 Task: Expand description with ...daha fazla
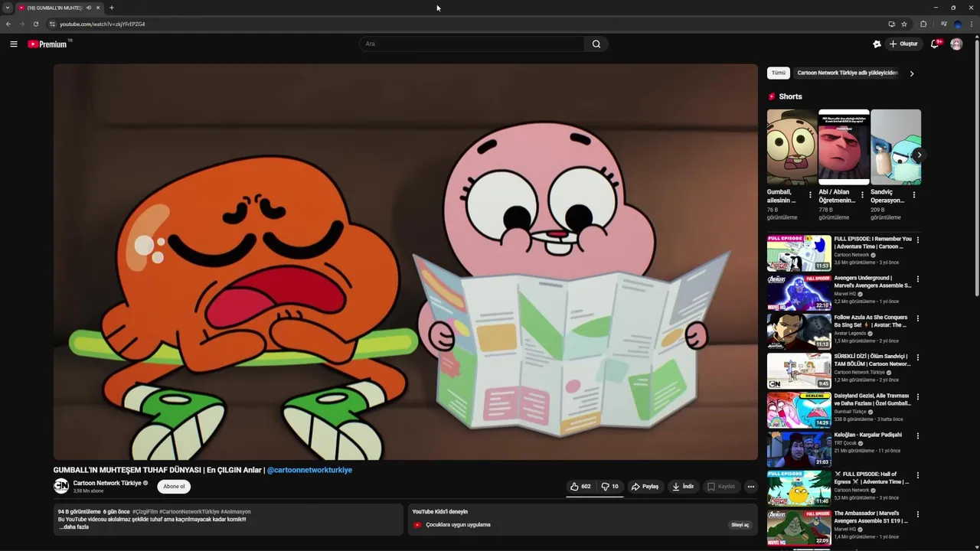pyautogui.click(x=74, y=527)
